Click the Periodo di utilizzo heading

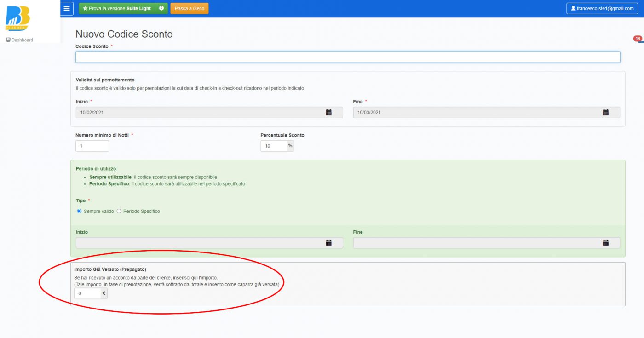(96, 169)
